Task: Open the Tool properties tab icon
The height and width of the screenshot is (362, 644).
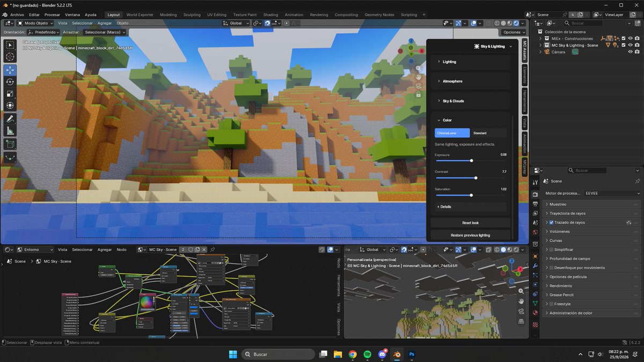Action: 535,182
